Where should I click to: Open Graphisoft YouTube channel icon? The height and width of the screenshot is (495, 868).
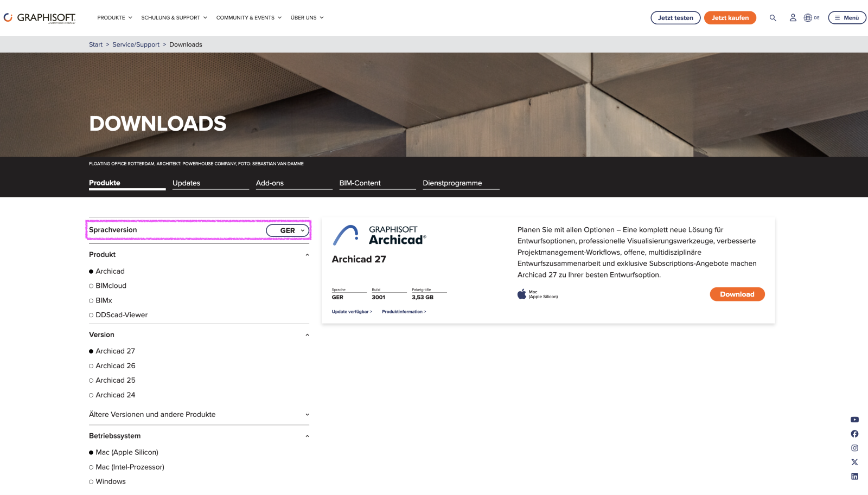[x=854, y=420]
